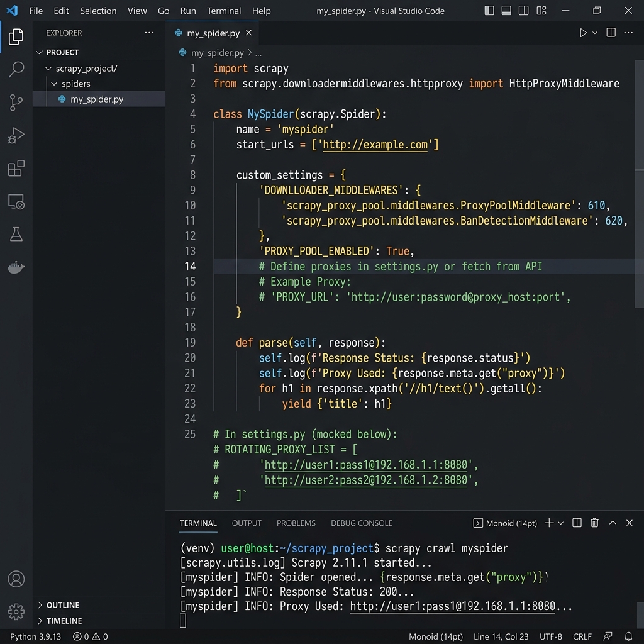The height and width of the screenshot is (644, 644).
Task: Open notifications bell in status bar
Action: click(628, 636)
